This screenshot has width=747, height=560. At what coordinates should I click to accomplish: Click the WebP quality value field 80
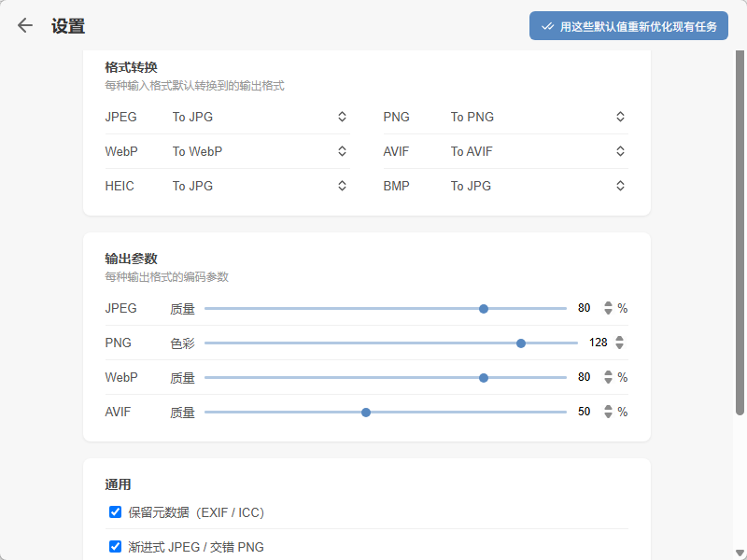point(585,377)
